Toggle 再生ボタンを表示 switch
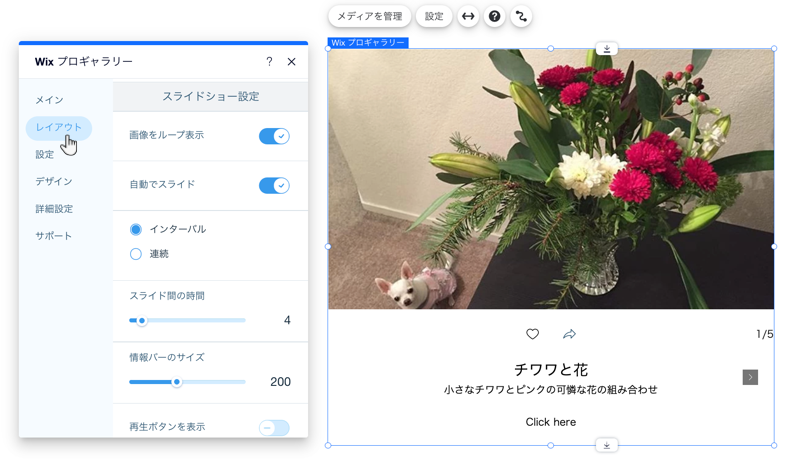 pos(274,427)
